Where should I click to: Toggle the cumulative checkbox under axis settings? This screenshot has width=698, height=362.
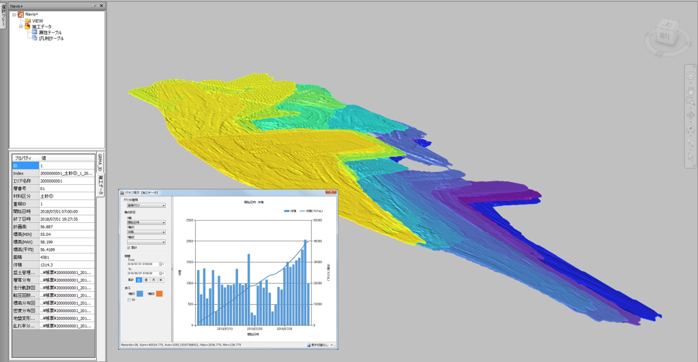(x=129, y=248)
